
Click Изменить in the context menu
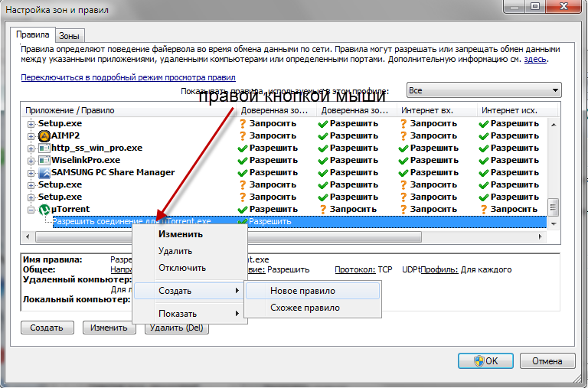point(180,234)
